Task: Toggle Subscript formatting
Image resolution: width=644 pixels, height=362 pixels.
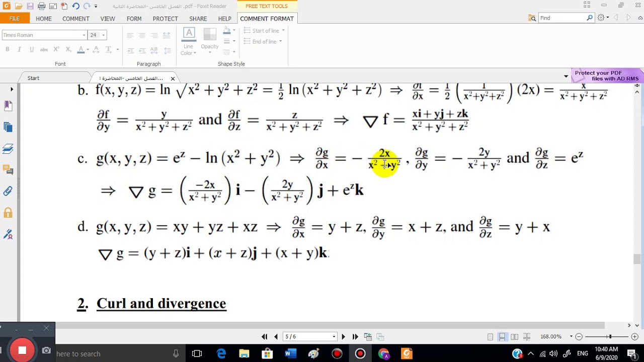Action: tap(68, 49)
